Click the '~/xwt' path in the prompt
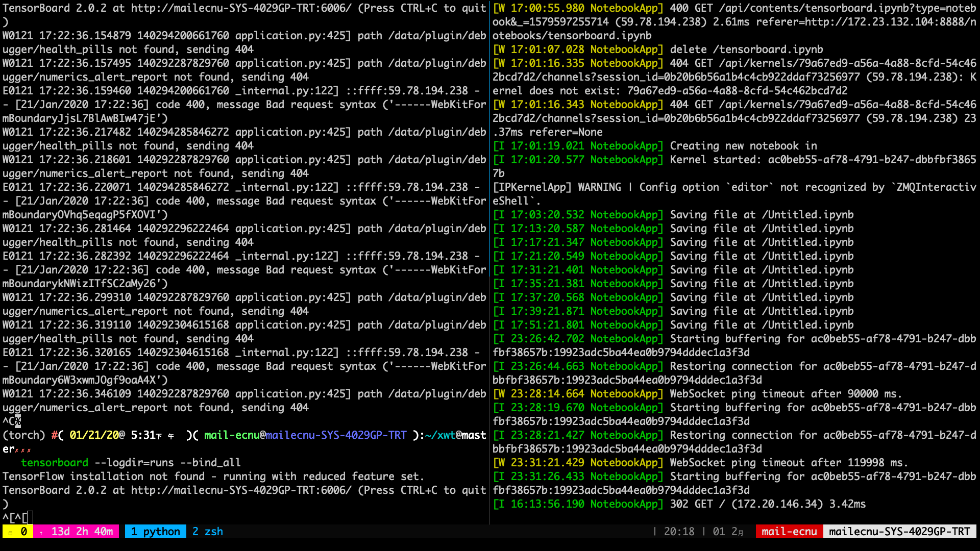 [440, 435]
